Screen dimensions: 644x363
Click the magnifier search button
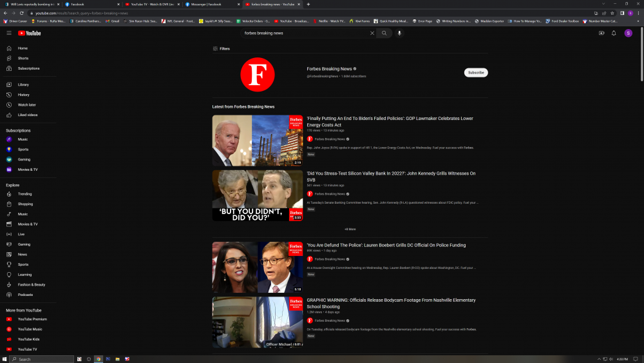(384, 33)
